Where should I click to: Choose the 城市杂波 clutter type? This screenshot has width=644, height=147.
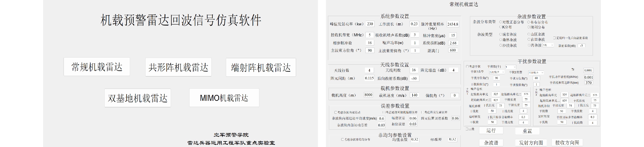501,34
